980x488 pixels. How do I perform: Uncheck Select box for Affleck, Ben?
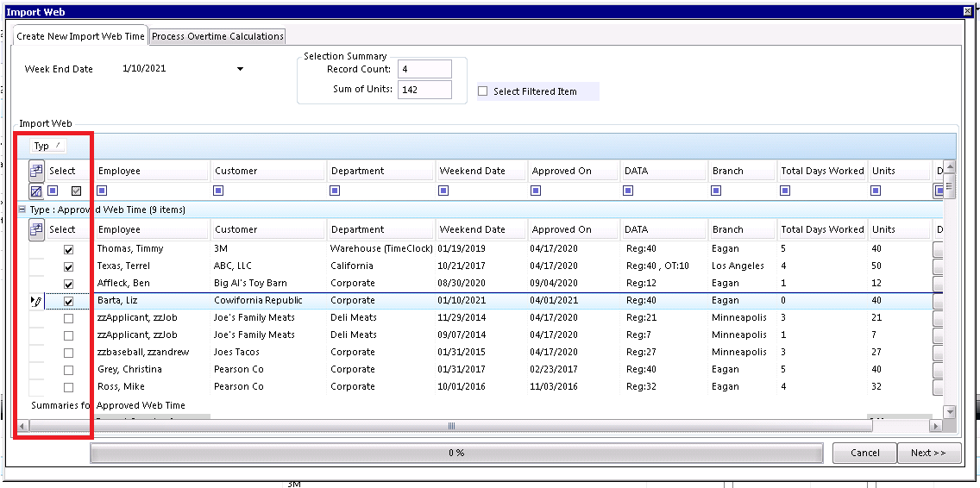click(69, 285)
